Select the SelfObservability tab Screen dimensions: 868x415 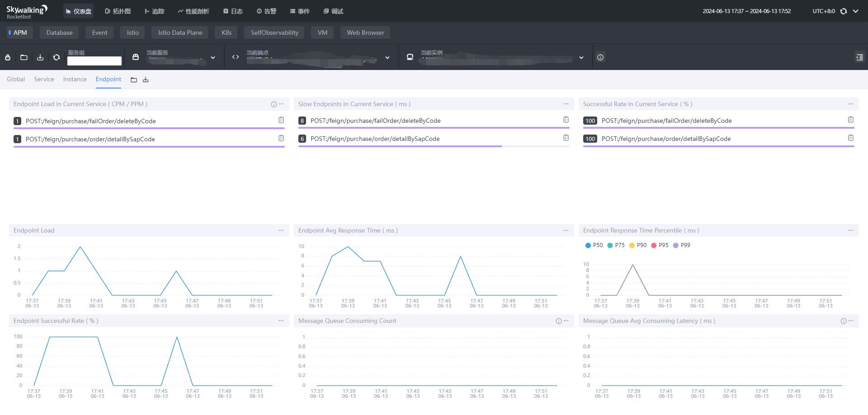(x=274, y=33)
